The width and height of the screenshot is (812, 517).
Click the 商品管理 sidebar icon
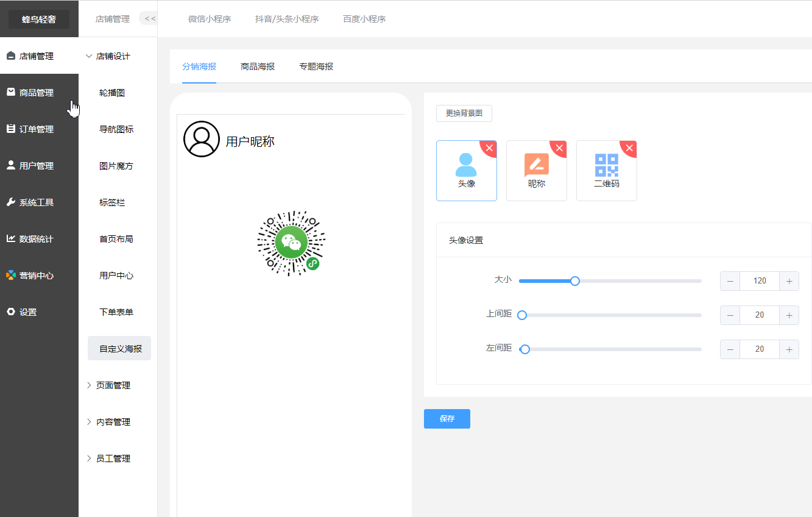[x=10, y=92]
